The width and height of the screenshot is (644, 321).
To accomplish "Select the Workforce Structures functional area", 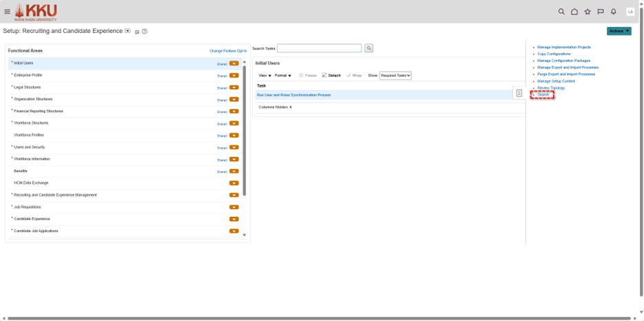I will pyautogui.click(x=31, y=123).
